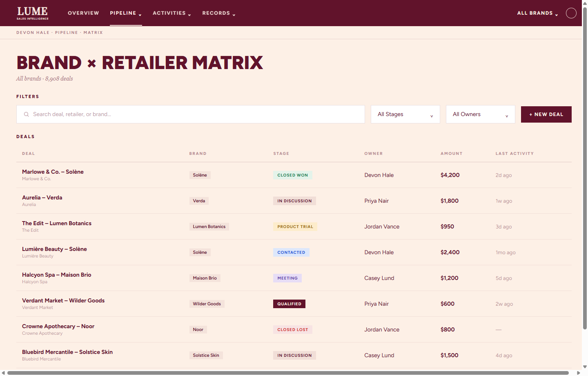This screenshot has width=588, height=376.
Task: Click Solène tag in Marlowe & Co. row
Action: coord(200,175)
